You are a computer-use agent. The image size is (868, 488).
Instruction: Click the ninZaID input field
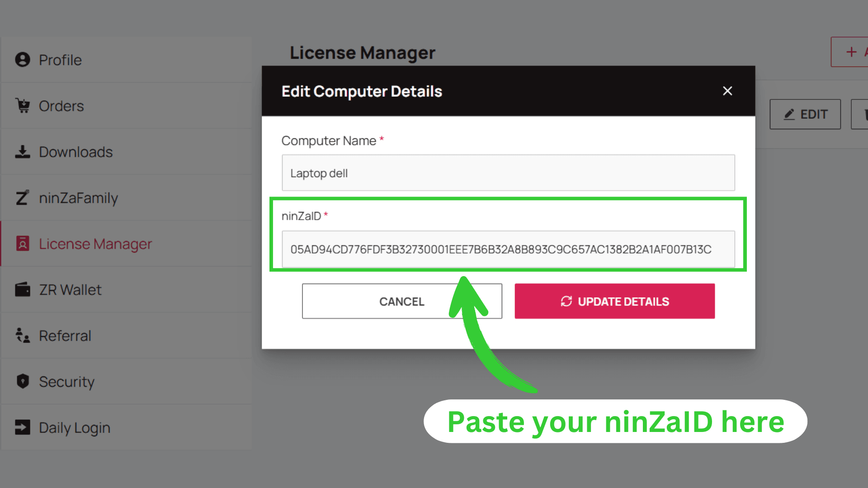[x=508, y=249]
